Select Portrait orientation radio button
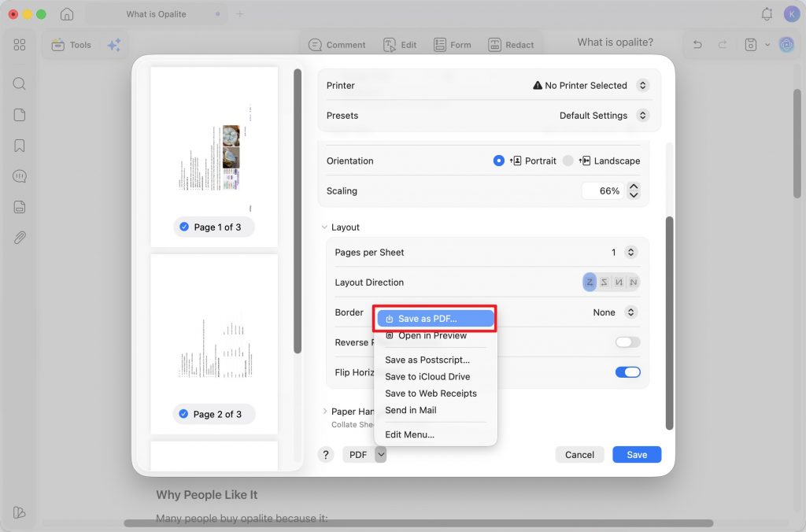Viewport: 806px width, 532px height. click(498, 161)
